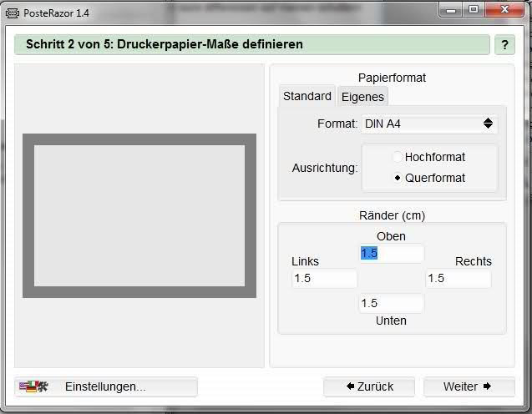The image size is (532, 414).
Task: Click the PosteRazor title bar app icon
Action: 13,13
